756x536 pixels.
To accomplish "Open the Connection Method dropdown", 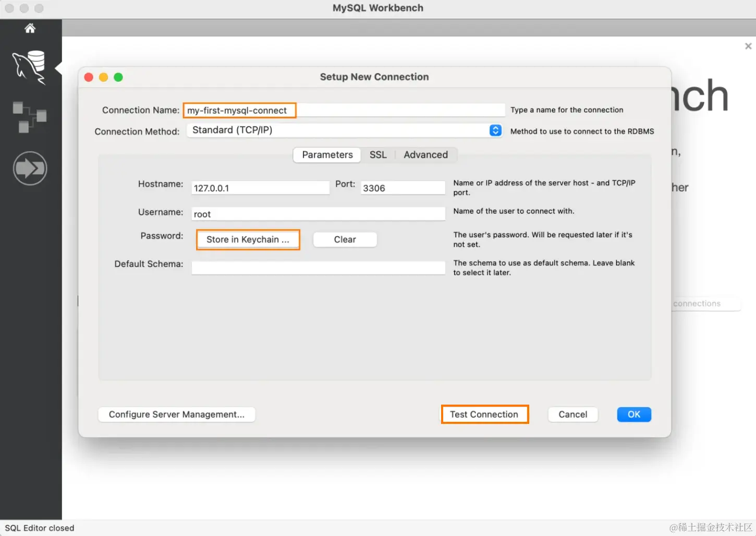I will (x=345, y=130).
